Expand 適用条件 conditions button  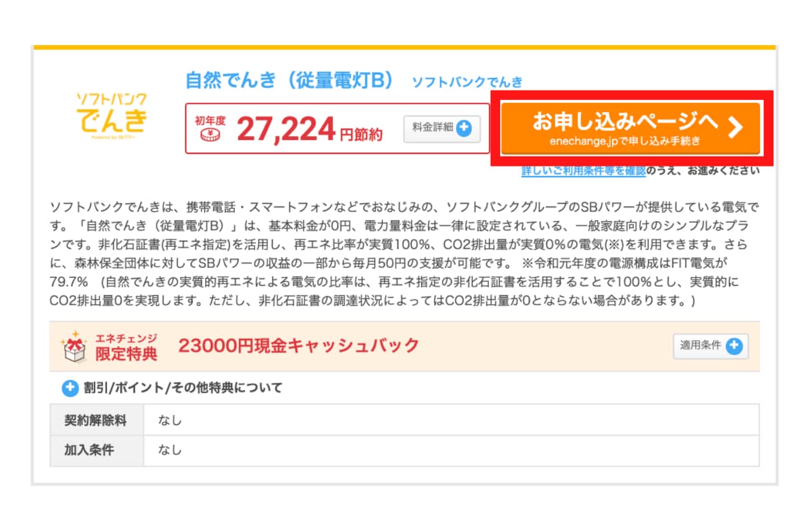[711, 346]
